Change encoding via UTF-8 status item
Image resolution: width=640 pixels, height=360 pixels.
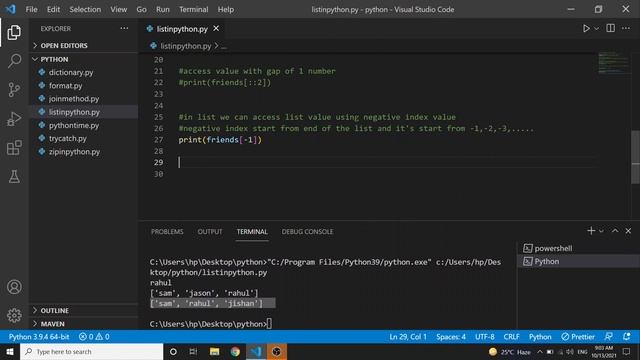tap(484, 337)
